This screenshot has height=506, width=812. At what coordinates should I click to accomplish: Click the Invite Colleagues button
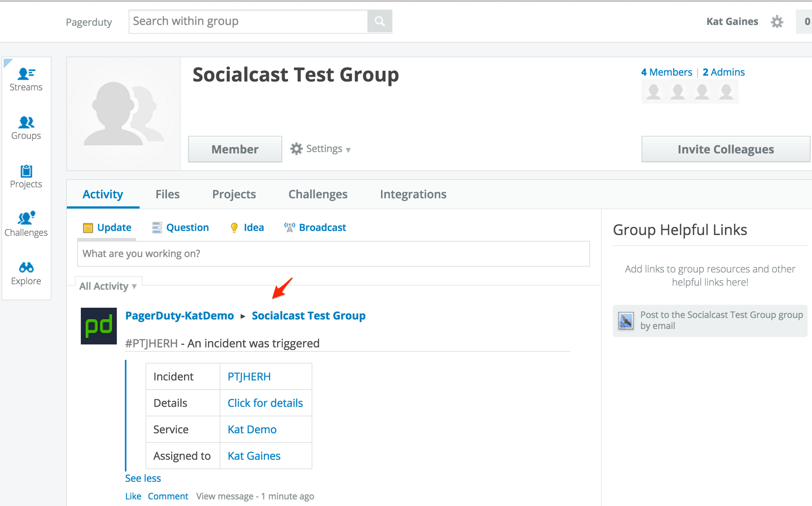[725, 149]
